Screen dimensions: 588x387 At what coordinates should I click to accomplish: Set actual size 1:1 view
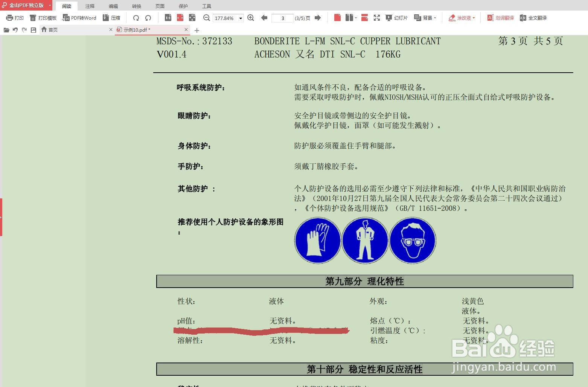coord(168,18)
